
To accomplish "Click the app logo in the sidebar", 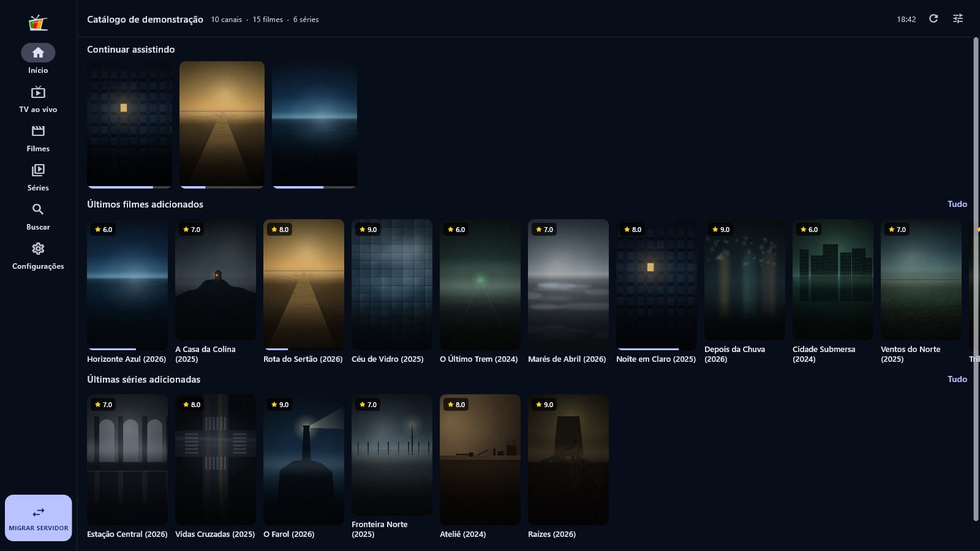I will [x=38, y=23].
